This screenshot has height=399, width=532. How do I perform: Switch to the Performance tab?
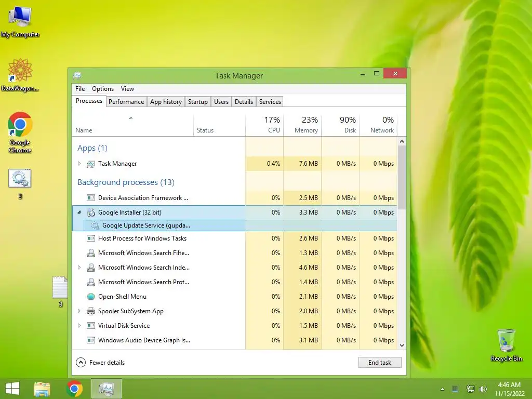click(126, 102)
